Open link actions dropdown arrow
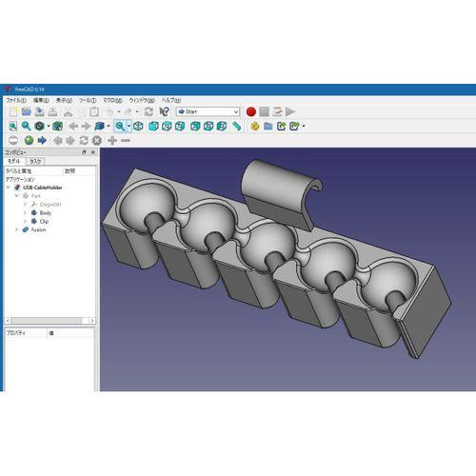The height and width of the screenshot is (476, 476). point(304,127)
